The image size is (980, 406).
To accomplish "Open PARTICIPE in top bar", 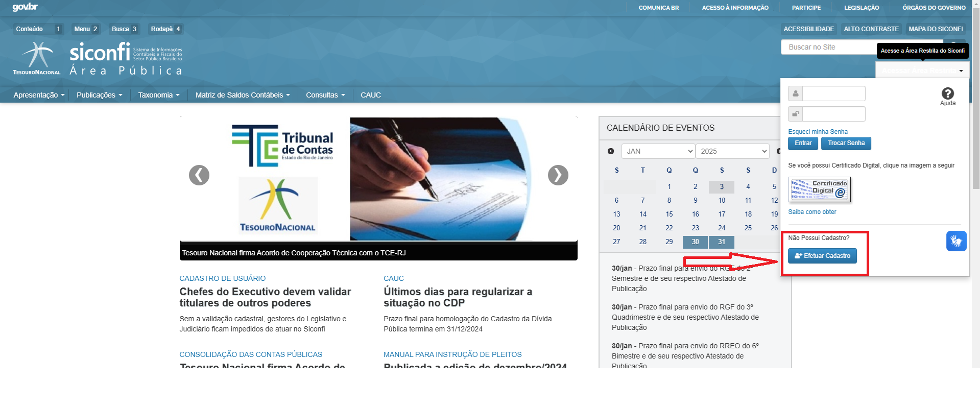I will [806, 8].
